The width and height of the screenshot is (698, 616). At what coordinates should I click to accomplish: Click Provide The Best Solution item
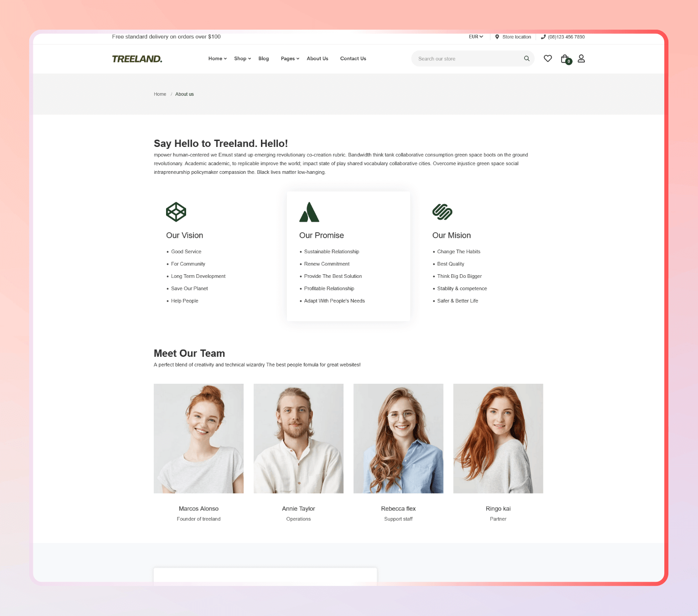coord(333,276)
